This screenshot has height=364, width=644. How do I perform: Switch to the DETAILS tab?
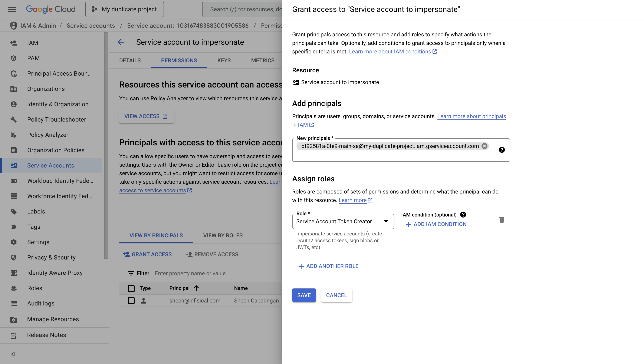click(130, 60)
